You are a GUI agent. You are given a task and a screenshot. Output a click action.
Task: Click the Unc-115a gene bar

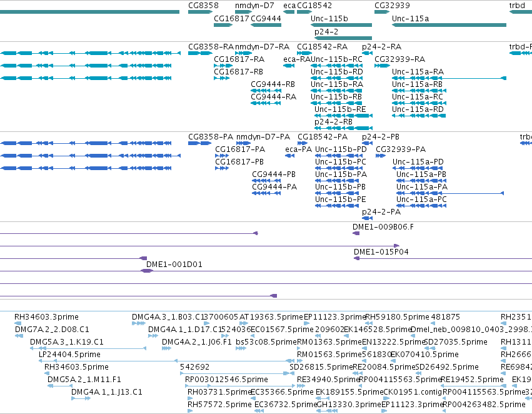click(x=449, y=25)
